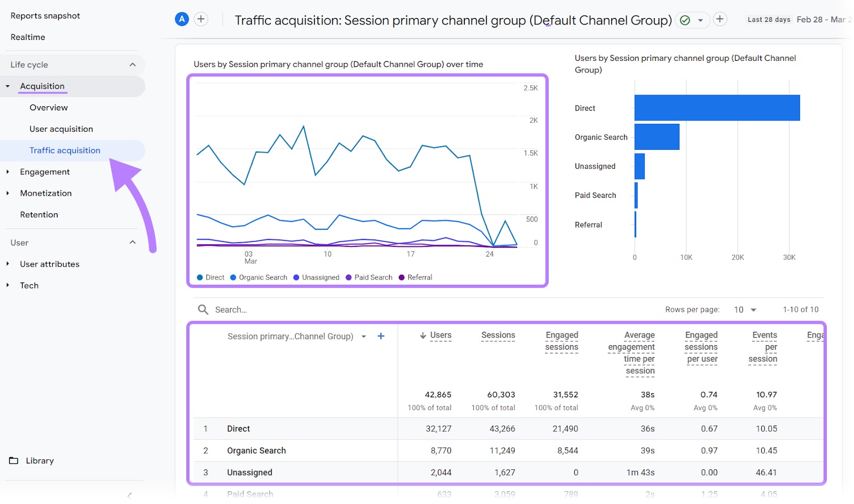Click the plus icon to add a comparison
Image resolution: width=854 pixels, height=504 pixels.
(x=201, y=19)
